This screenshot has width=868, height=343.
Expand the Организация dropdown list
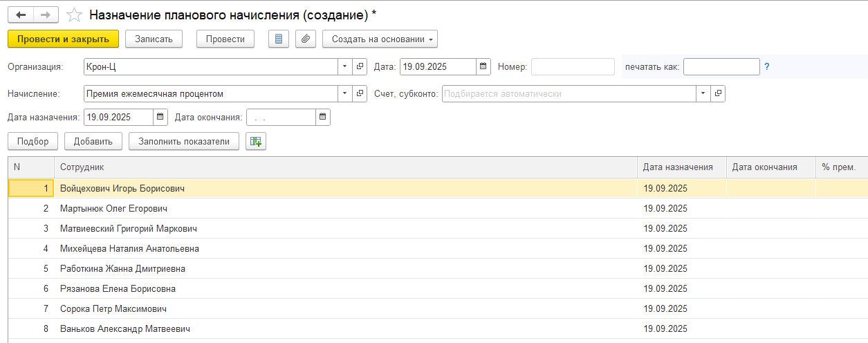point(345,67)
